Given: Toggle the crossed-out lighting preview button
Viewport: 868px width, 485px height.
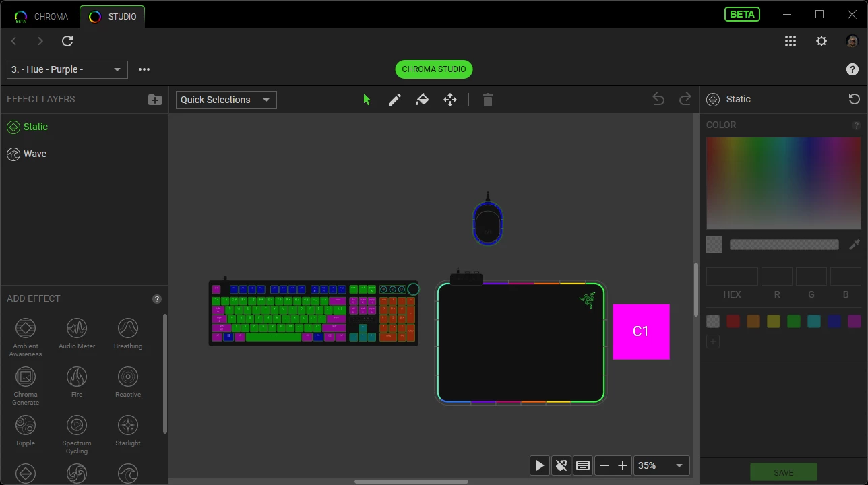Looking at the screenshot, I should tap(561, 465).
